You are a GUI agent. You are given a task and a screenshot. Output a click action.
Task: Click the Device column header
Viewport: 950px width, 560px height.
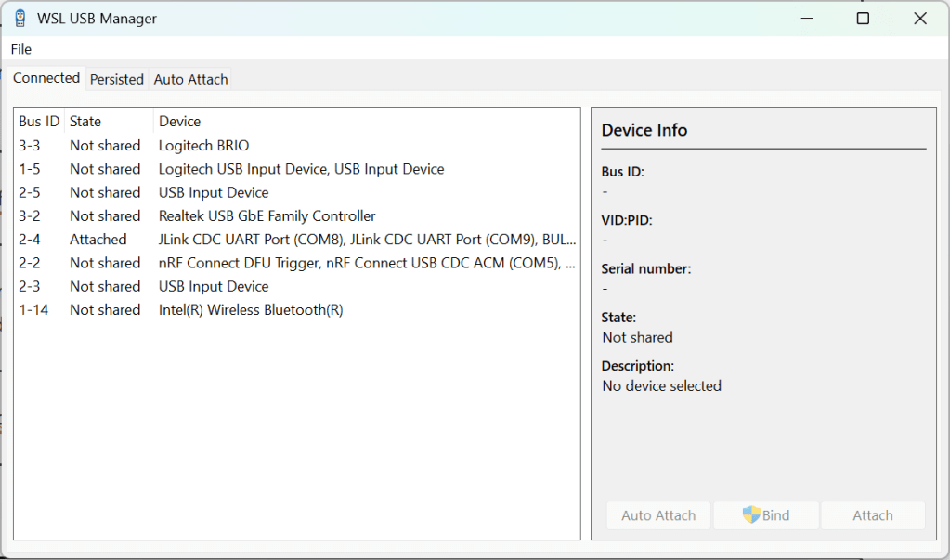179,122
